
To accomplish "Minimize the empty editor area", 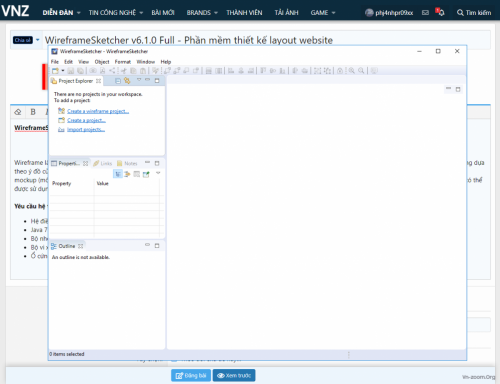I will (448, 88).
